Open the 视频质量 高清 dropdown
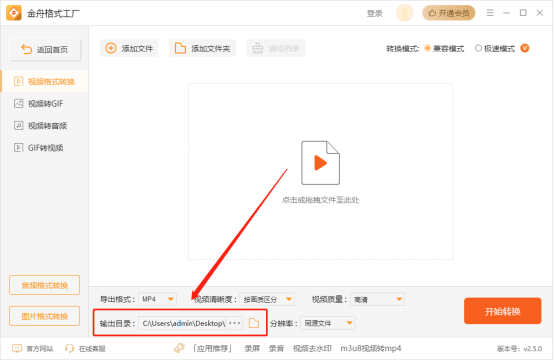The height and width of the screenshot is (360, 554). click(377, 299)
